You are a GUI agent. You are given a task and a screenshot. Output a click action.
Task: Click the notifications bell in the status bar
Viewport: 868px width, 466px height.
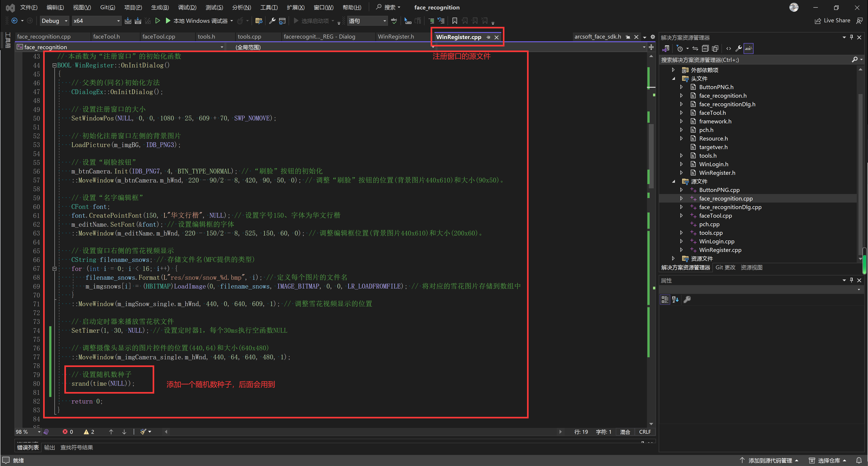click(859, 460)
